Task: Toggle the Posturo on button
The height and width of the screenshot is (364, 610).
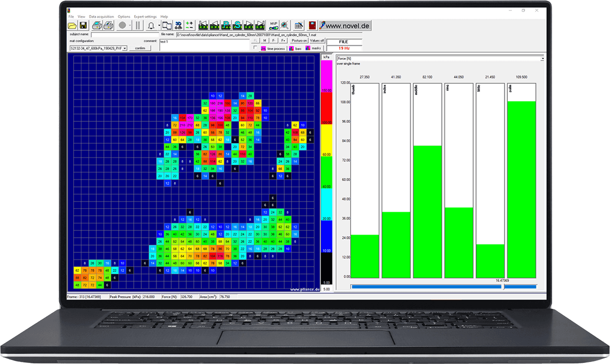Action: 299,41
